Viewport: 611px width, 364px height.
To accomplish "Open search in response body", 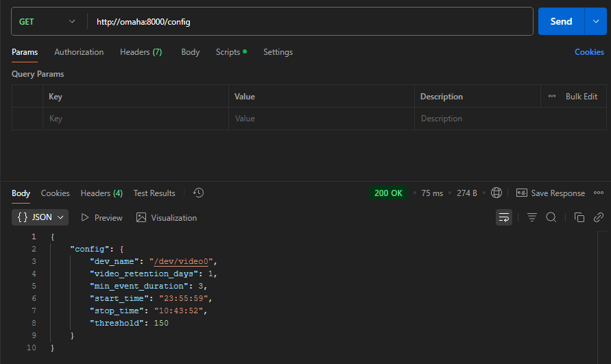I will point(551,217).
